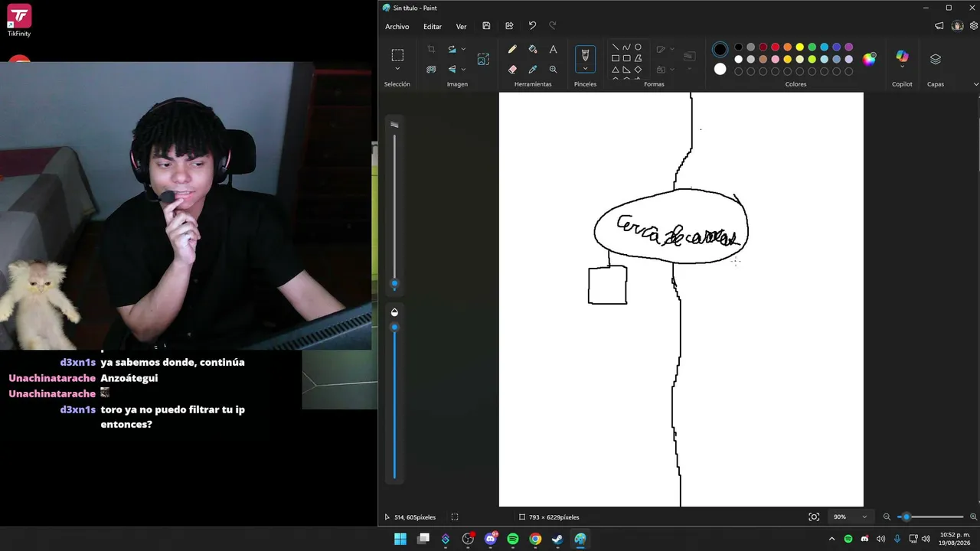Activate Color 2 white circle
The width and height of the screenshot is (980, 551).
point(720,69)
